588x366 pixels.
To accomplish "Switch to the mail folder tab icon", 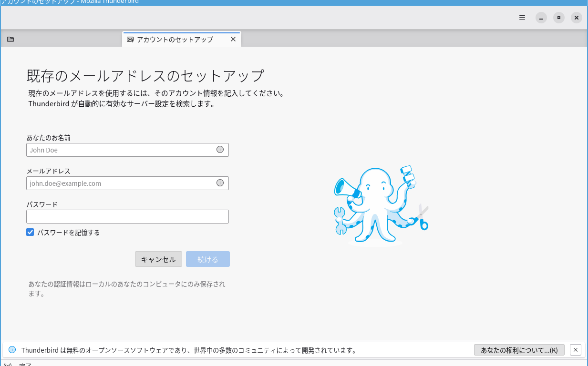I will 10,40.
